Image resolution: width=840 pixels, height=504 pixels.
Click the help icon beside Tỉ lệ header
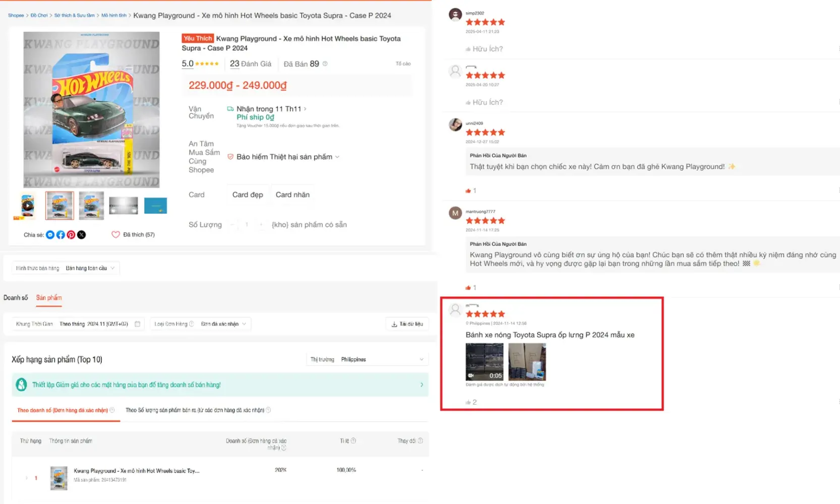[x=353, y=441]
